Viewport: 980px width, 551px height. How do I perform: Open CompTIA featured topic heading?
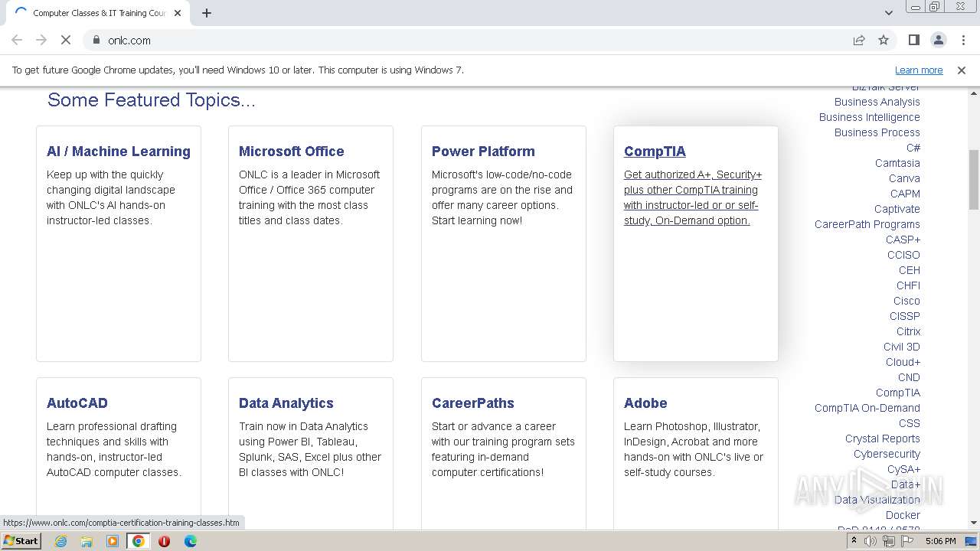click(655, 151)
